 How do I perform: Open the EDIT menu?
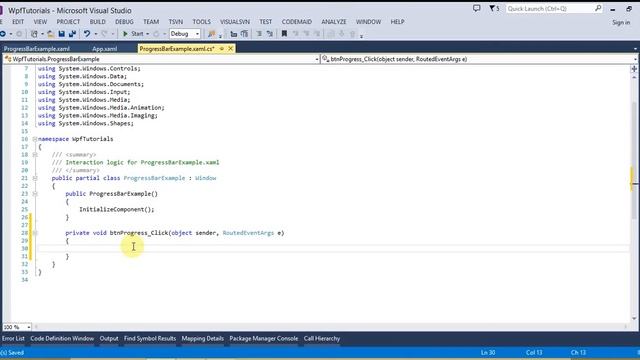(x=18, y=22)
